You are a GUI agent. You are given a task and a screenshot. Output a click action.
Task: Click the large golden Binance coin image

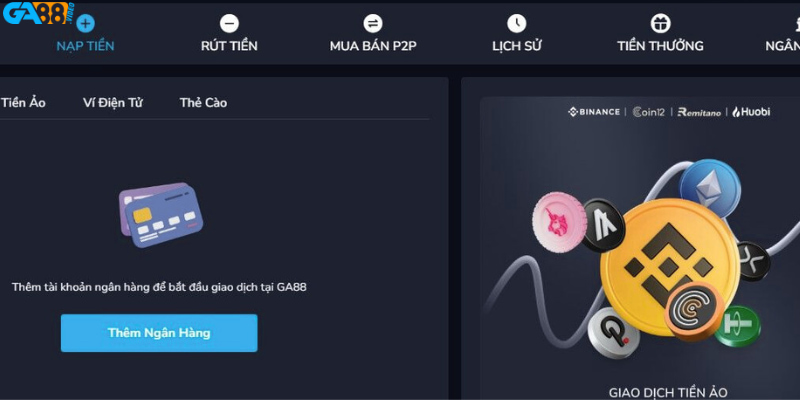point(669,267)
